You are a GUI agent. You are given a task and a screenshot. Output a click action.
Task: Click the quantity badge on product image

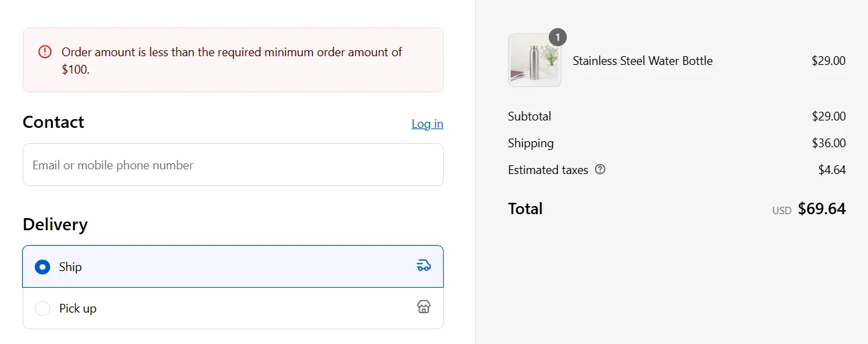coord(557,37)
